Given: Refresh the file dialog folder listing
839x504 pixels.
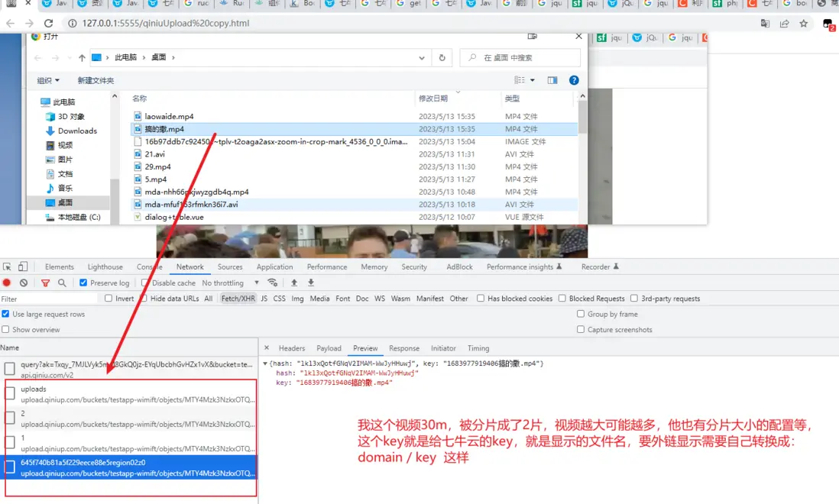Looking at the screenshot, I should [442, 58].
